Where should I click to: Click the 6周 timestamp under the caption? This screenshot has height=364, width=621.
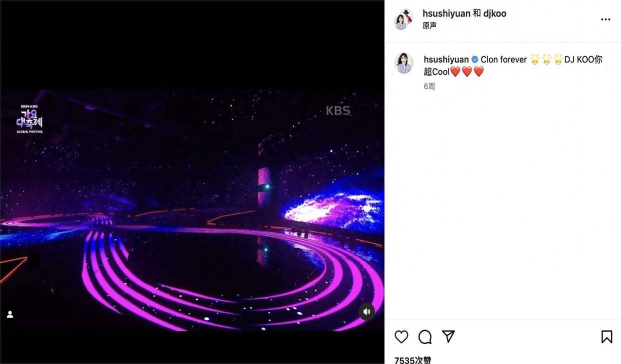[429, 86]
